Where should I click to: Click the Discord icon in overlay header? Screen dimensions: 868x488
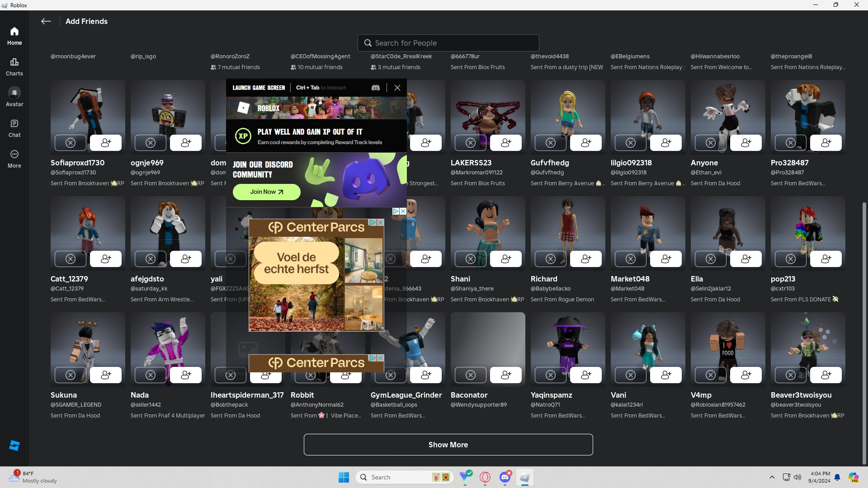coord(375,88)
